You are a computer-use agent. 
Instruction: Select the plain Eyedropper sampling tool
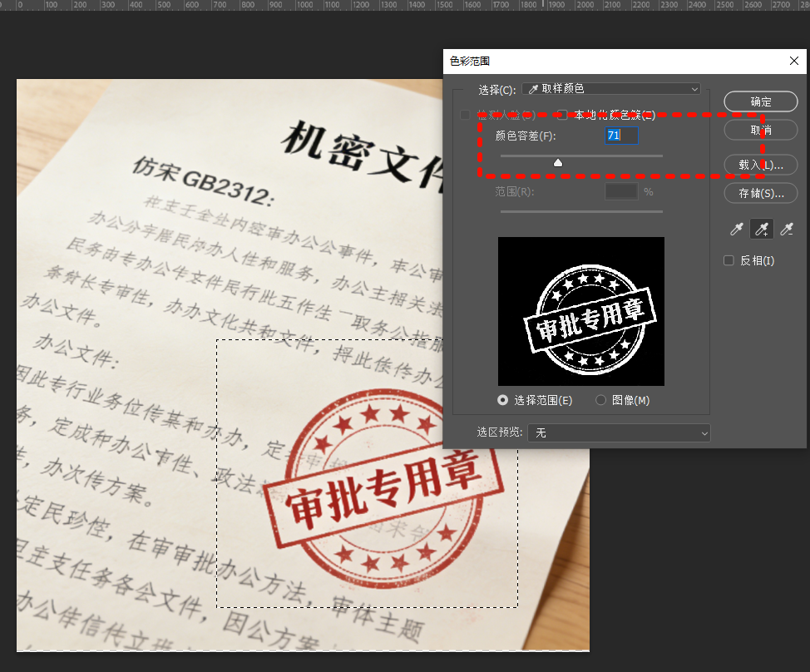737,228
